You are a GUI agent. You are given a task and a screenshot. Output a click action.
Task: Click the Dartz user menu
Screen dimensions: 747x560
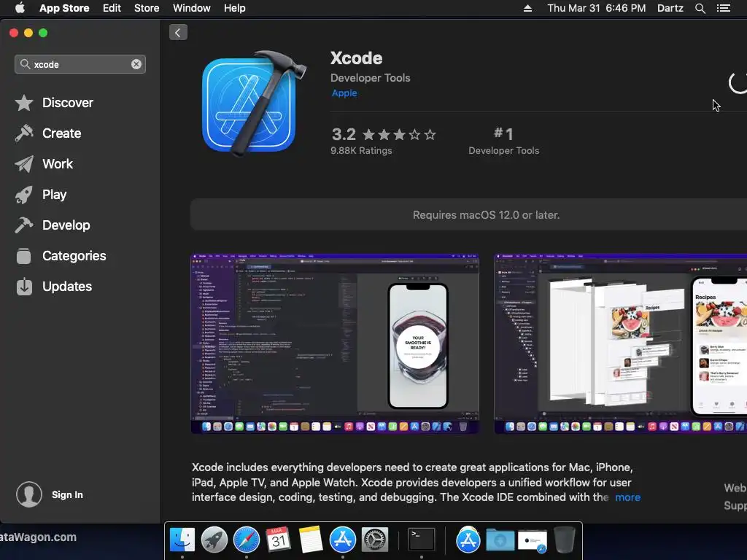[670, 8]
